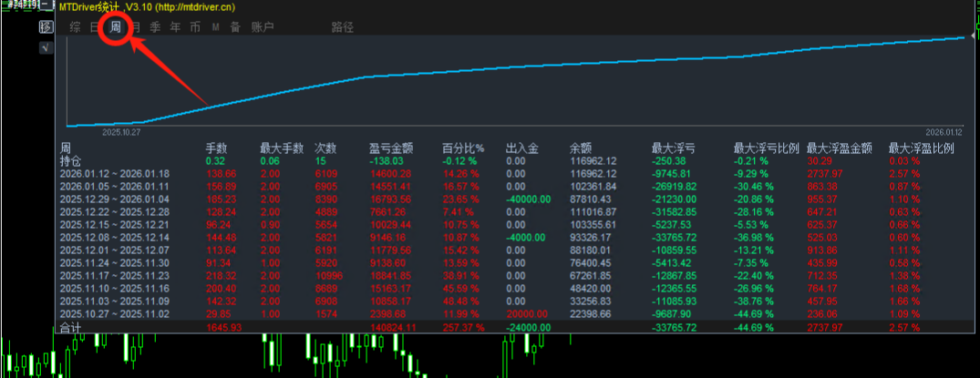Click the 最大浮亏 column header
Image resolution: width=980 pixels, height=378 pixels.
pyautogui.click(x=673, y=148)
